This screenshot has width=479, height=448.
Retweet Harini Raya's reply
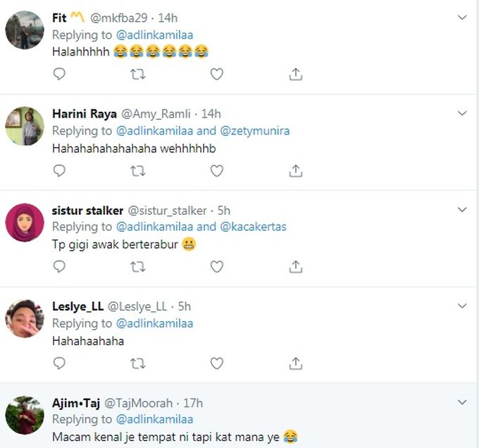[139, 170]
